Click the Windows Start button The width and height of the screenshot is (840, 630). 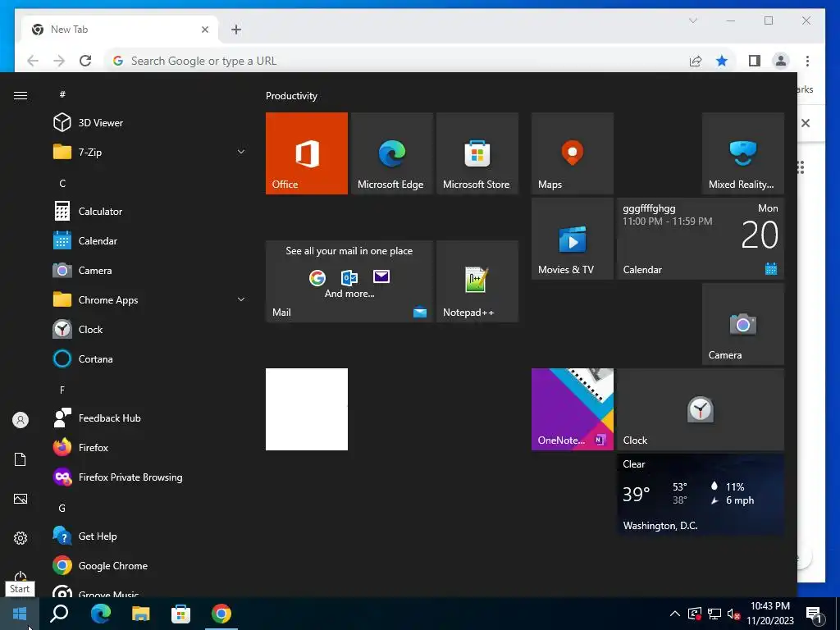(x=20, y=614)
